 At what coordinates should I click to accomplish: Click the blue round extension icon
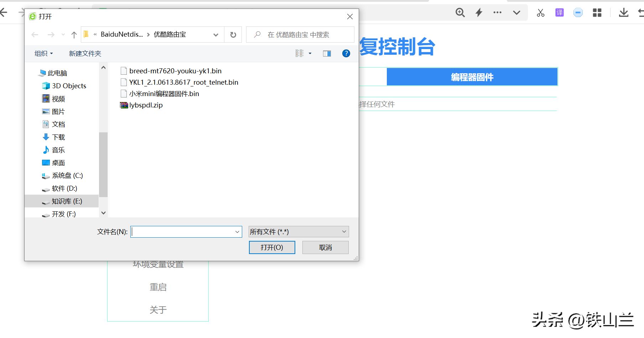point(578,13)
